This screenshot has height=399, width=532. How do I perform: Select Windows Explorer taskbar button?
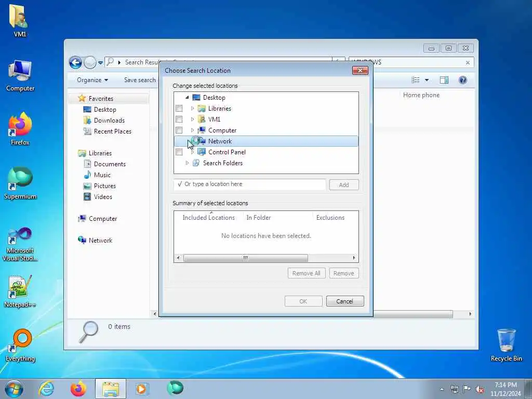pyautogui.click(x=110, y=389)
